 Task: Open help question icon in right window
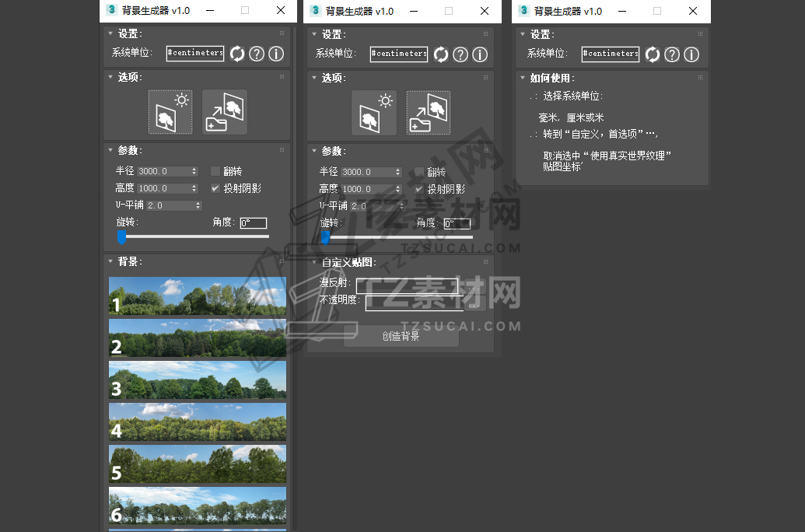(672, 54)
